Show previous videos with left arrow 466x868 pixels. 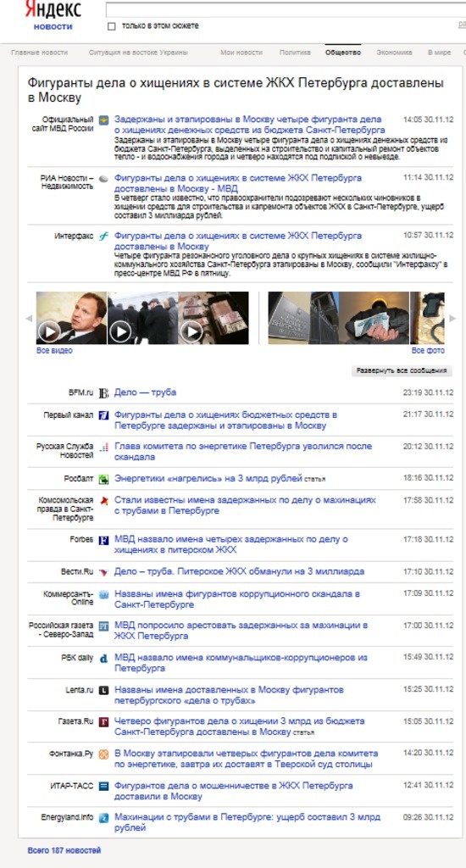(x=29, y=319)
